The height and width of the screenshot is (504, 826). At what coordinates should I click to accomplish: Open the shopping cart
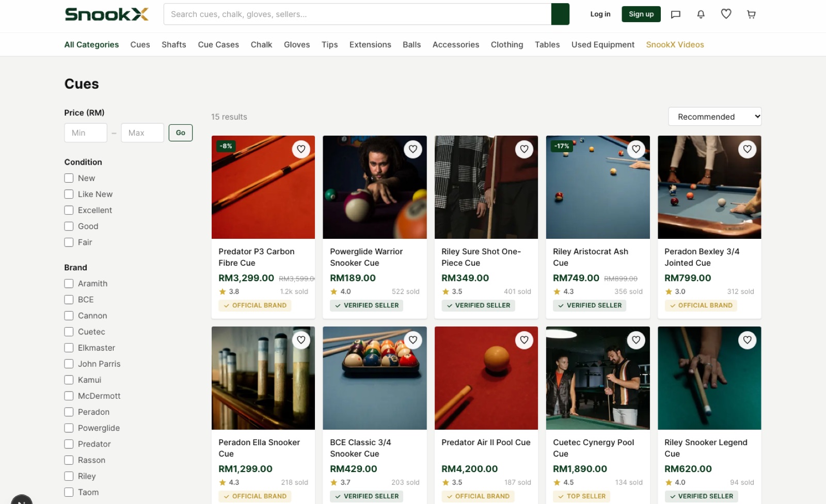[x=751, y=14]
